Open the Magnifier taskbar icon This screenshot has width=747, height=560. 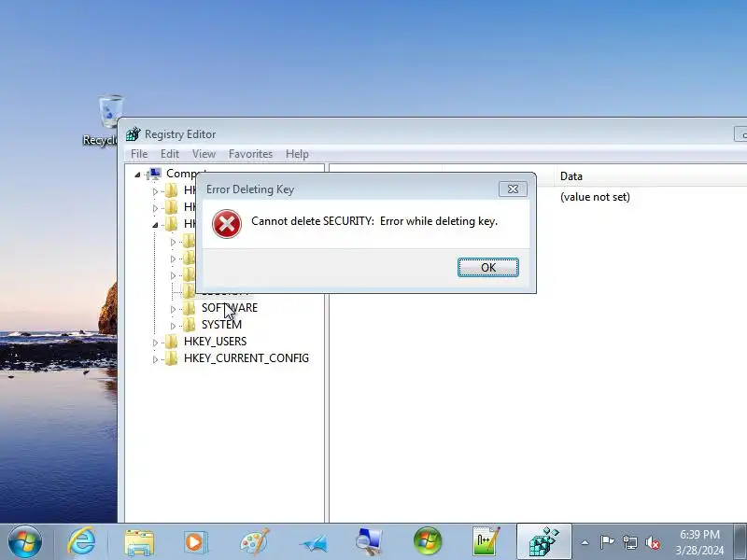click(369, 542)
